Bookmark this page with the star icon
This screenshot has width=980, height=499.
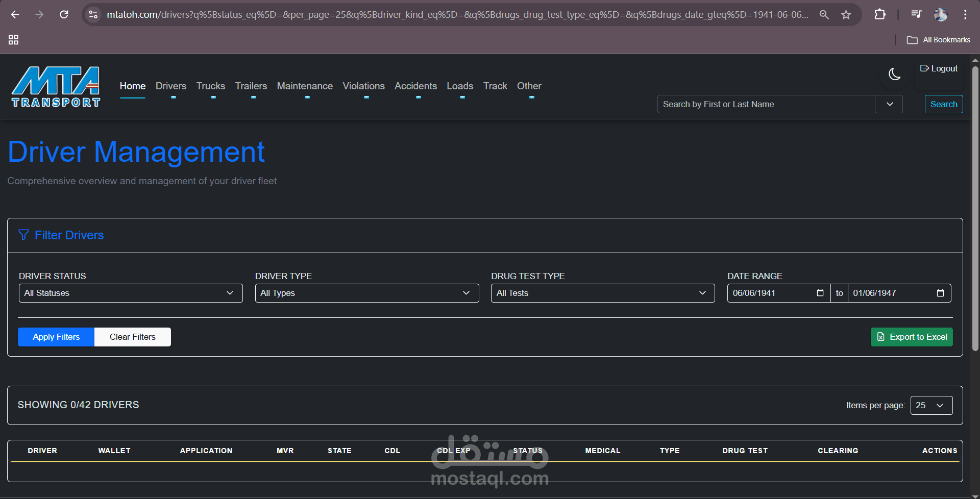pyautogui.click(x=846, y=15)
